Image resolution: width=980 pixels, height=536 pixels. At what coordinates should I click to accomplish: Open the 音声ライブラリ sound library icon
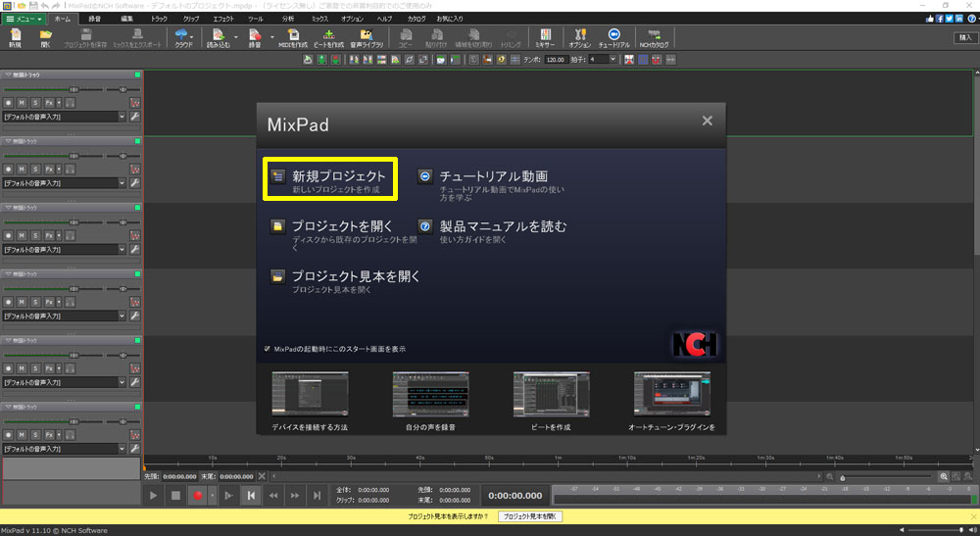click(x=367, y=37)
